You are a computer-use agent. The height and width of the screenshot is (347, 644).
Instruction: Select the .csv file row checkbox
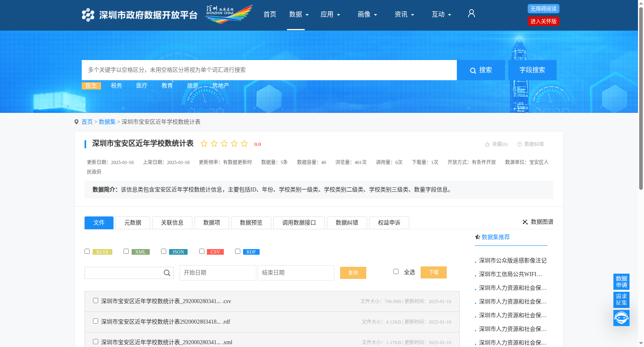tap(95, 301)
